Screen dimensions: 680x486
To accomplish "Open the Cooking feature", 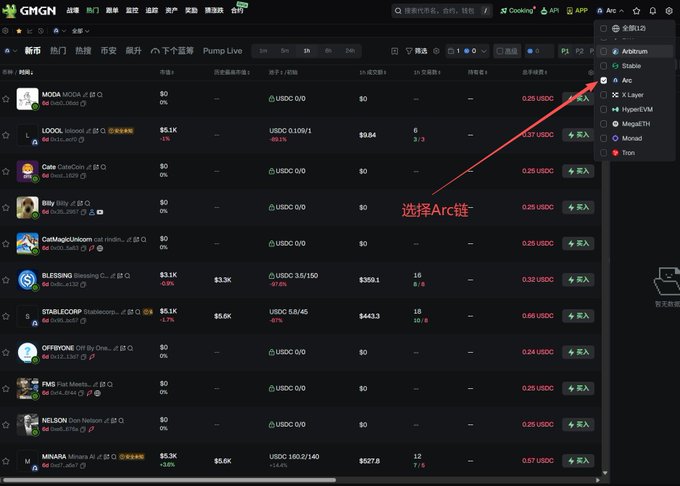I will pyautogui.click(x=517, y=10).
